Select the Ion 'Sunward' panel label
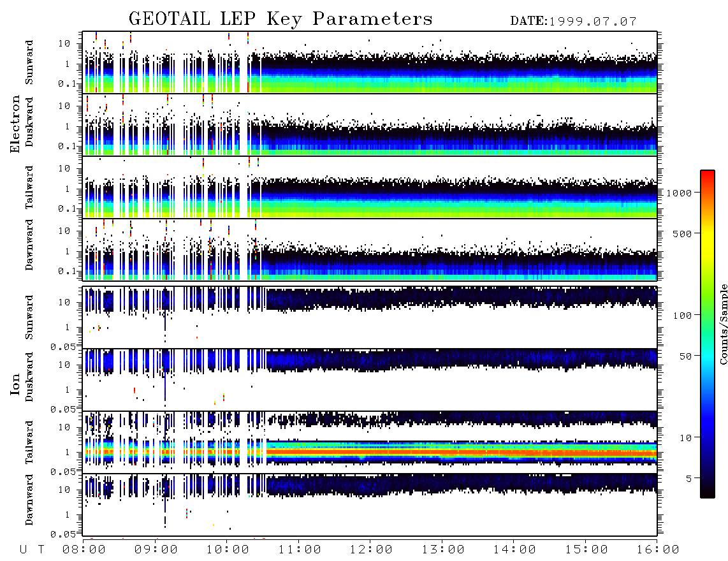This screenshot has height=561, width=728. [29, 317]
